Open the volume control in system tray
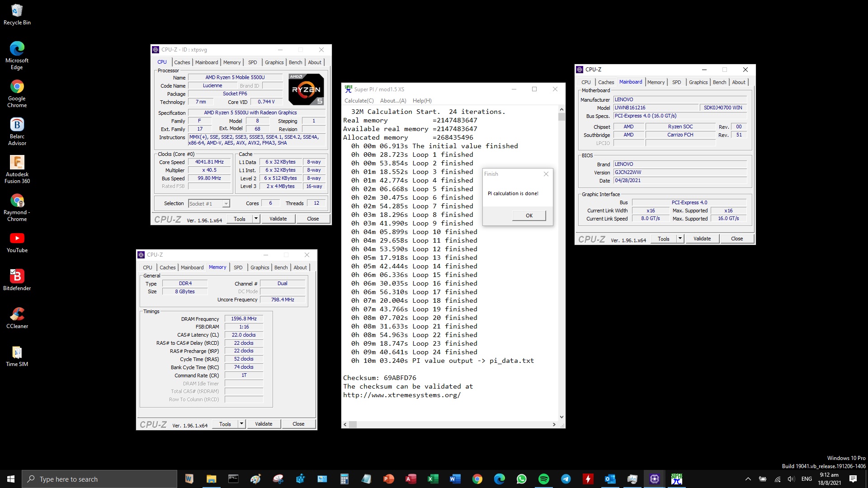Screen dimensions: 868x488 791,479
